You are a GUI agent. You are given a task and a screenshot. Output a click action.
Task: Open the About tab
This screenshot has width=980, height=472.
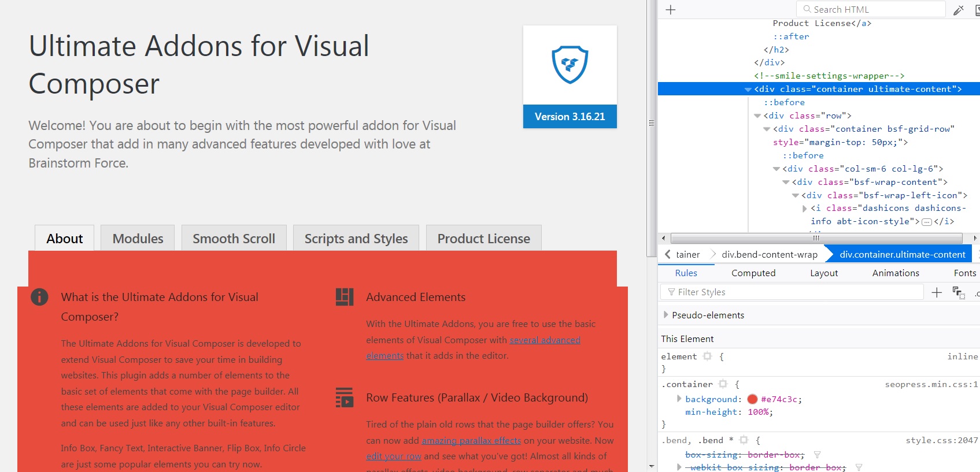tap(64, 238)
